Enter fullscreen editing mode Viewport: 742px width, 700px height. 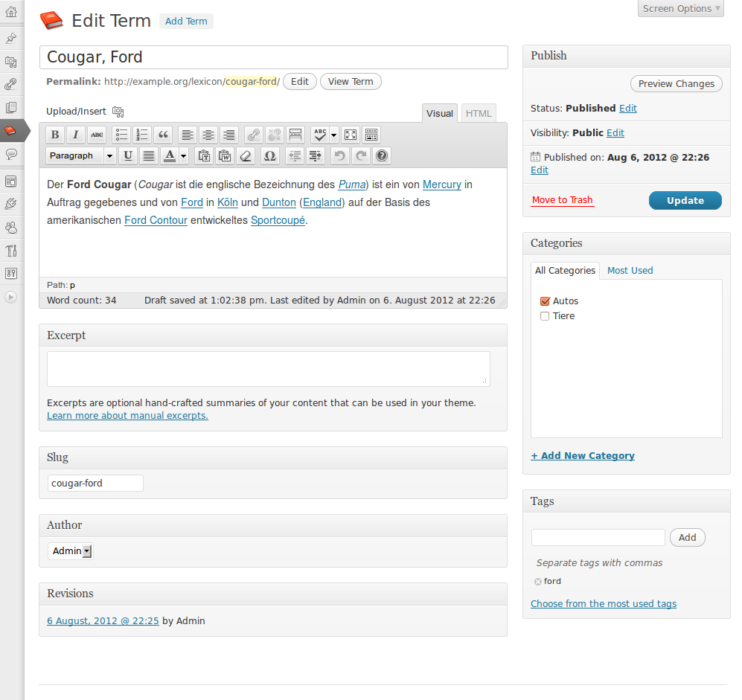tap(351, 135)
